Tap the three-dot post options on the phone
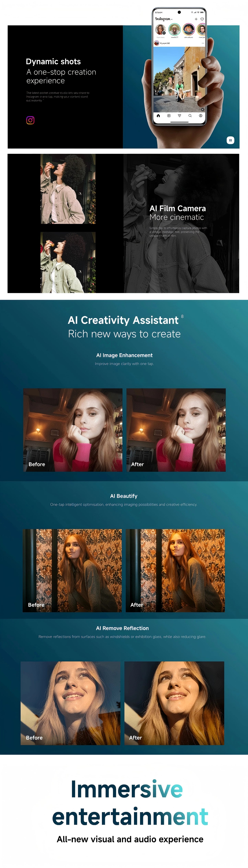Viewport: 248px width, 868px height. pos(203,43)
